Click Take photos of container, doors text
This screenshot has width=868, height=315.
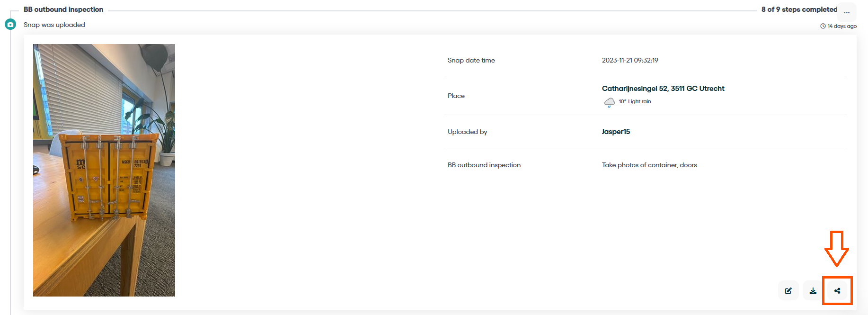pos(649,165)
